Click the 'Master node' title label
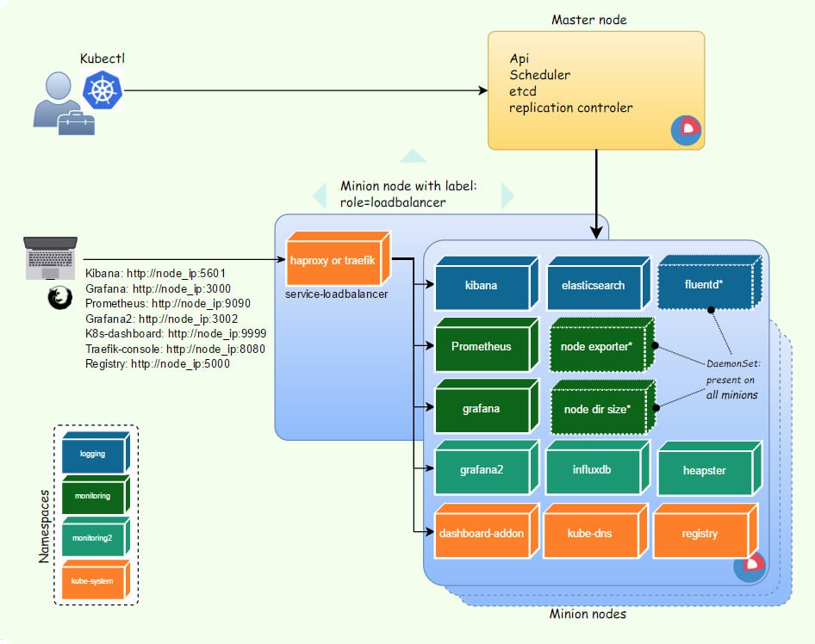 click(589, 20)
